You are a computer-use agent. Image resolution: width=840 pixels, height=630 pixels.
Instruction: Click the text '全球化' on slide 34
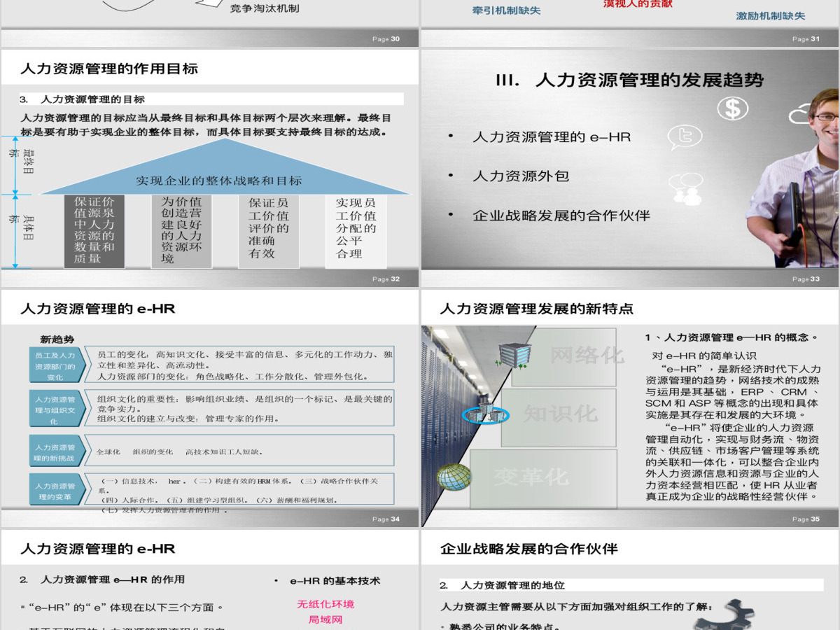click(x=108, y=452)
